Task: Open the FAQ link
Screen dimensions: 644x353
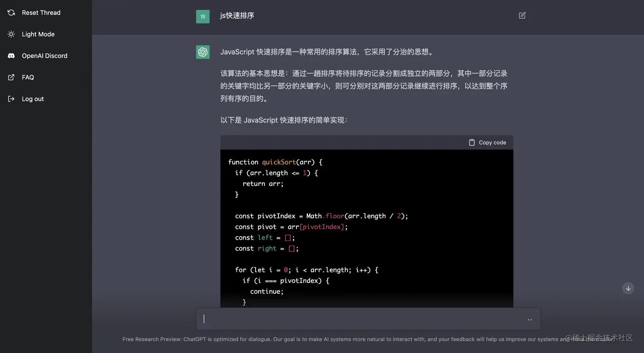Action: 28,77
